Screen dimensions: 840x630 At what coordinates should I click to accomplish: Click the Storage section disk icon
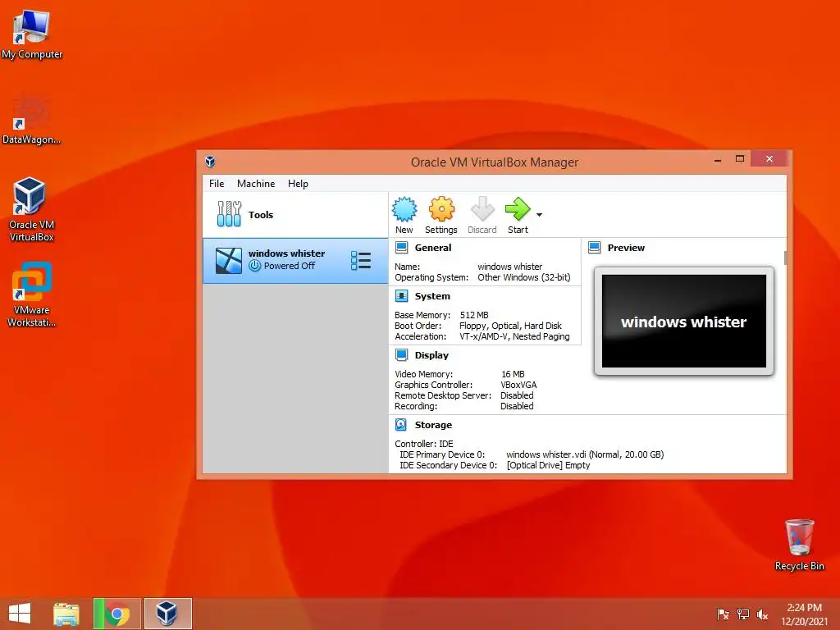[401, 425]
